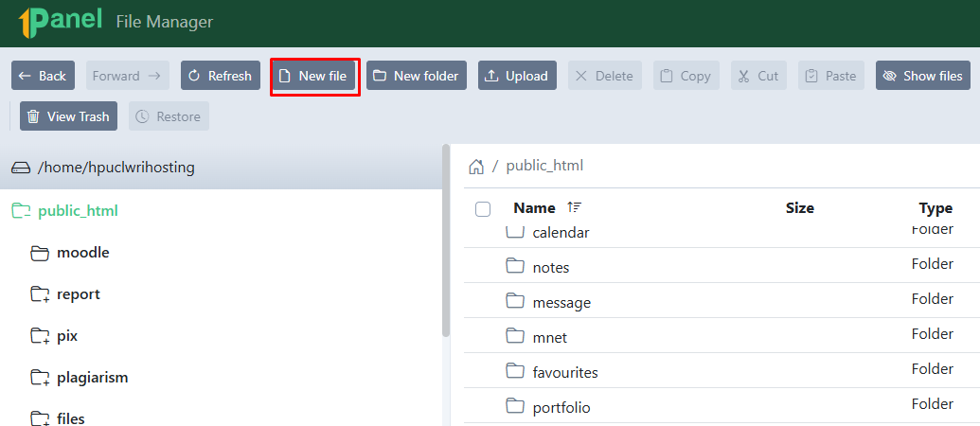Expand the report folder in tree
Screen dimensions: 980x426
click(x=40, y=294)
